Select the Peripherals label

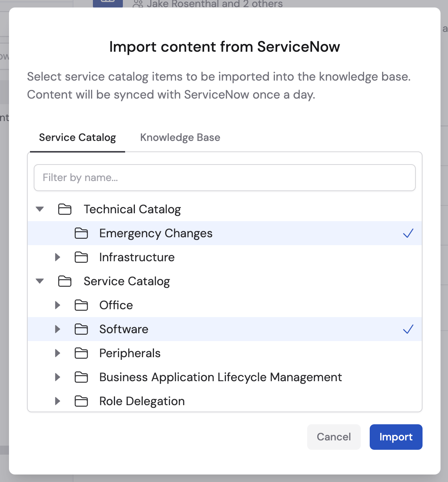(130, 353)
